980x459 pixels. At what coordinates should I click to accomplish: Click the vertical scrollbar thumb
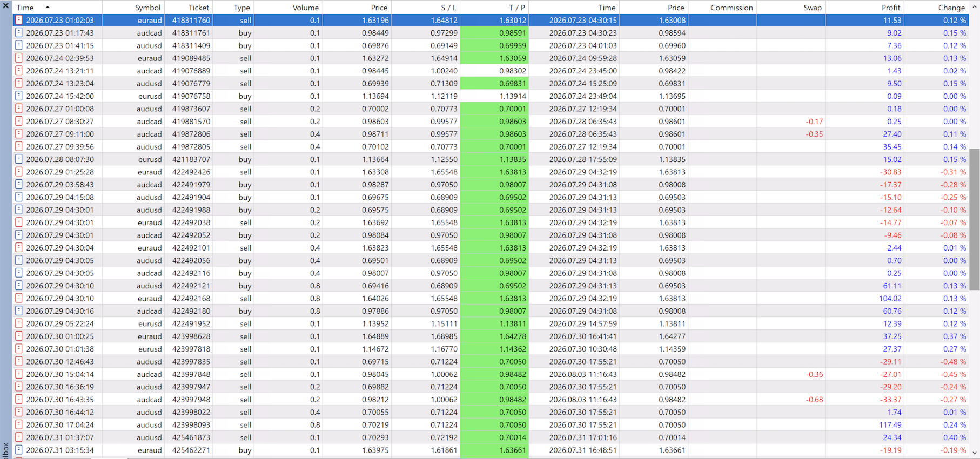click(x=975, y=219)
